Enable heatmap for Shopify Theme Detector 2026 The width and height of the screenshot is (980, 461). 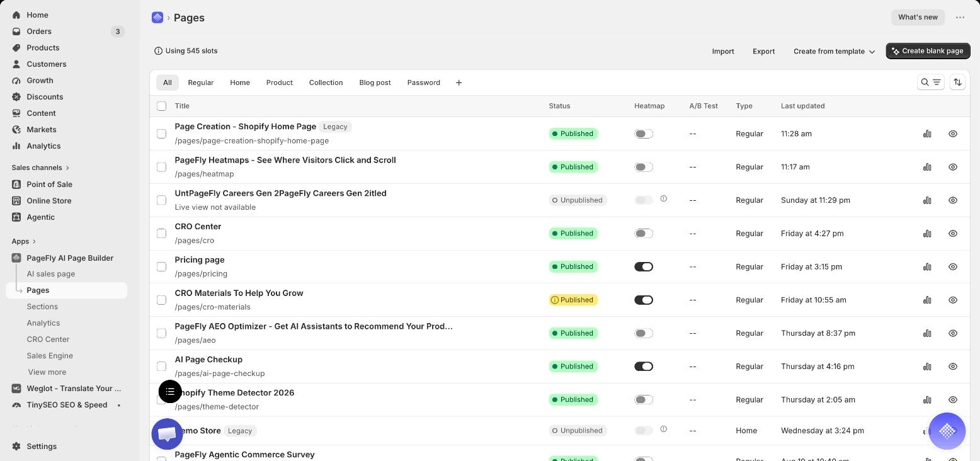pos(644,399)
